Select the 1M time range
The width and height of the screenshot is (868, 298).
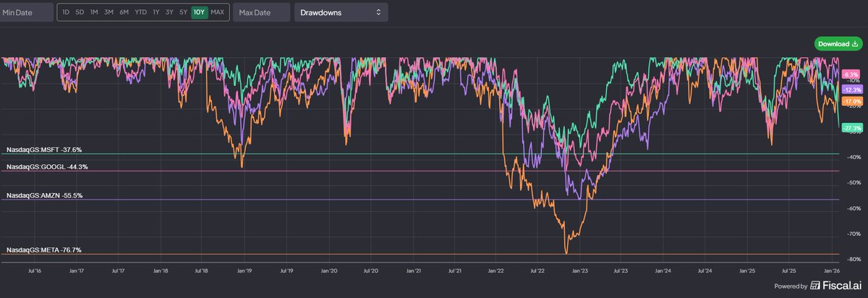[x=94, y=12]
